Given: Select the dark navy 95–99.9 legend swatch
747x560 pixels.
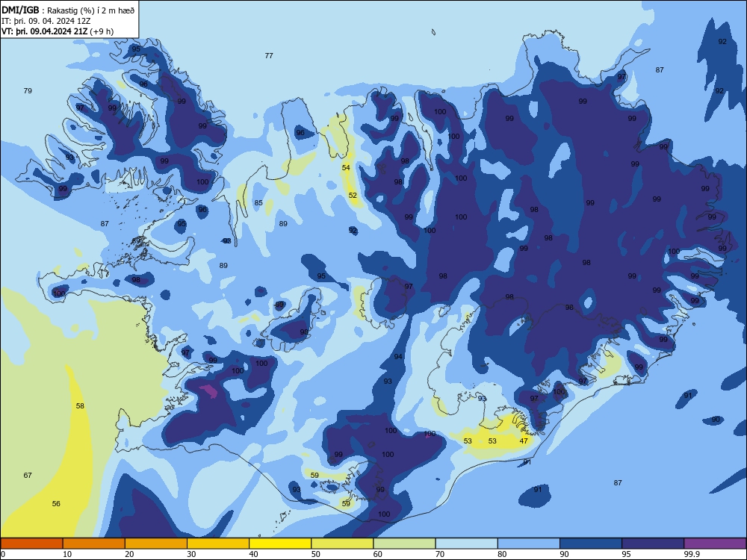Looking at the screenshot, I should [x=653, y=544].
